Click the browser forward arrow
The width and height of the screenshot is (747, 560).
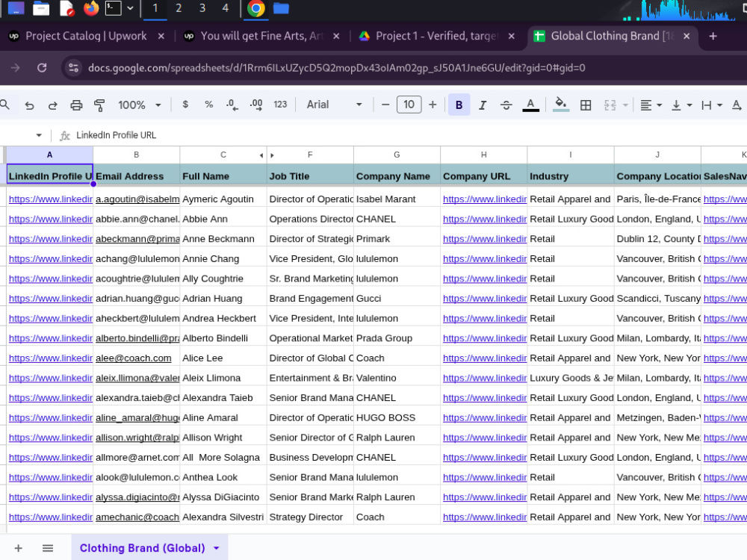coord(15,68)
